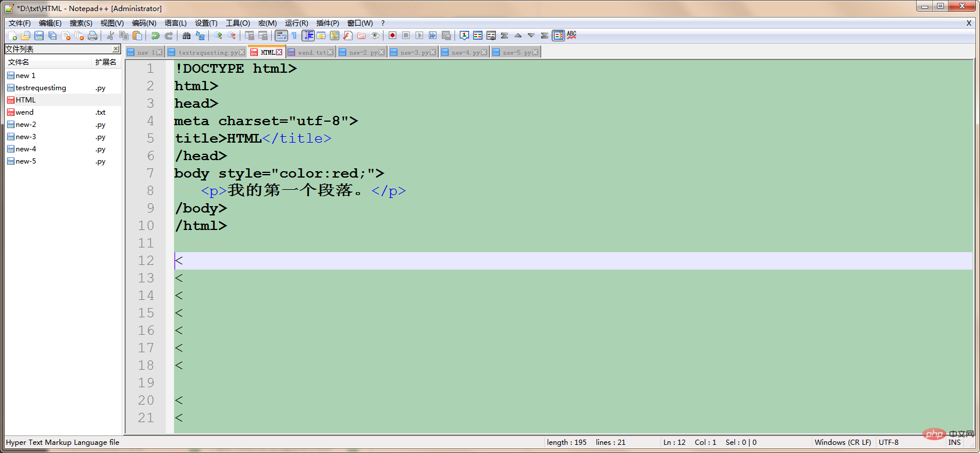Close the 文件列表 panel
The height and width of the screenshot is (453, 980).
pos(116,49)
